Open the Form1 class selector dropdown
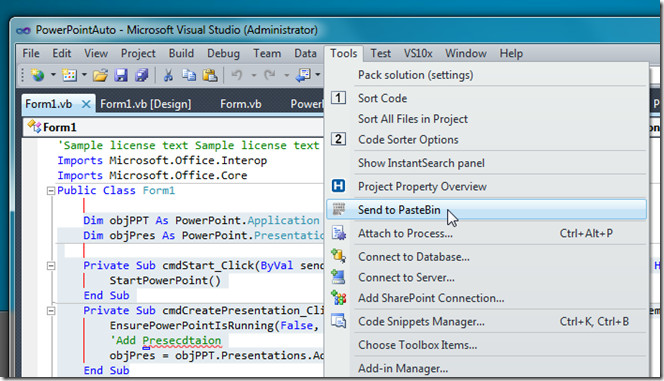Image resolution: width=664 pixels, height=381 pixels. [174, 127]
